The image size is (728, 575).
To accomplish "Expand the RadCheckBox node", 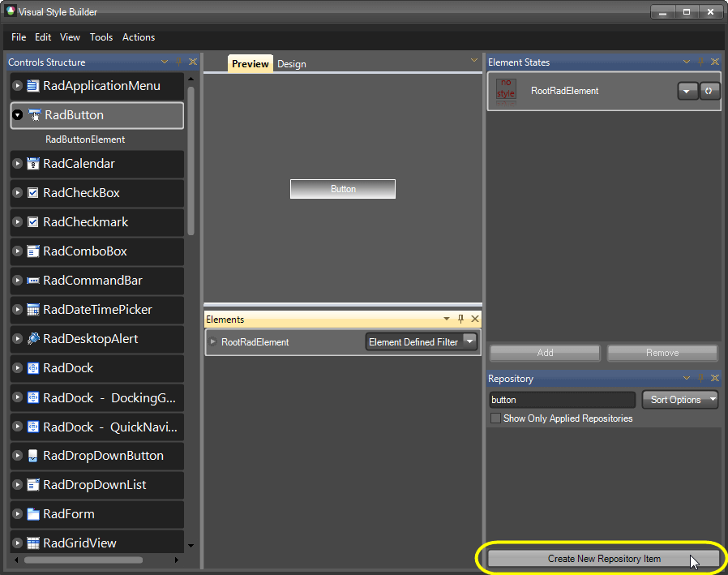I will click(x=17, y=193).
